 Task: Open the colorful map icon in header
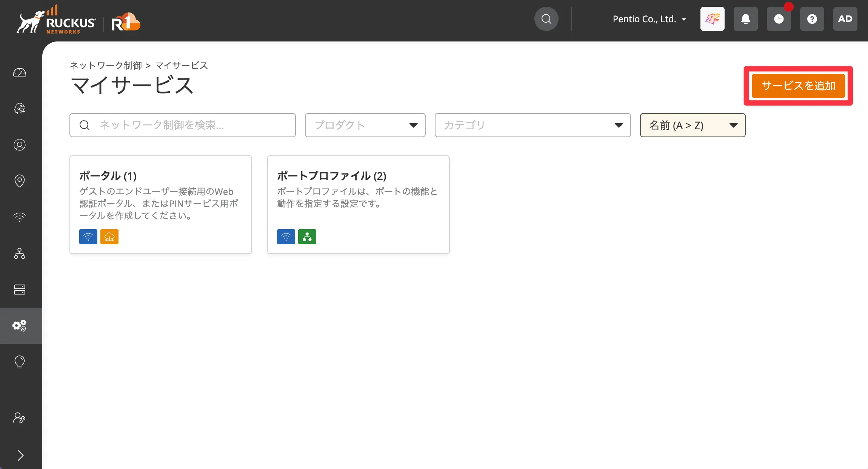pyautogui.click(x=713, y=19)
